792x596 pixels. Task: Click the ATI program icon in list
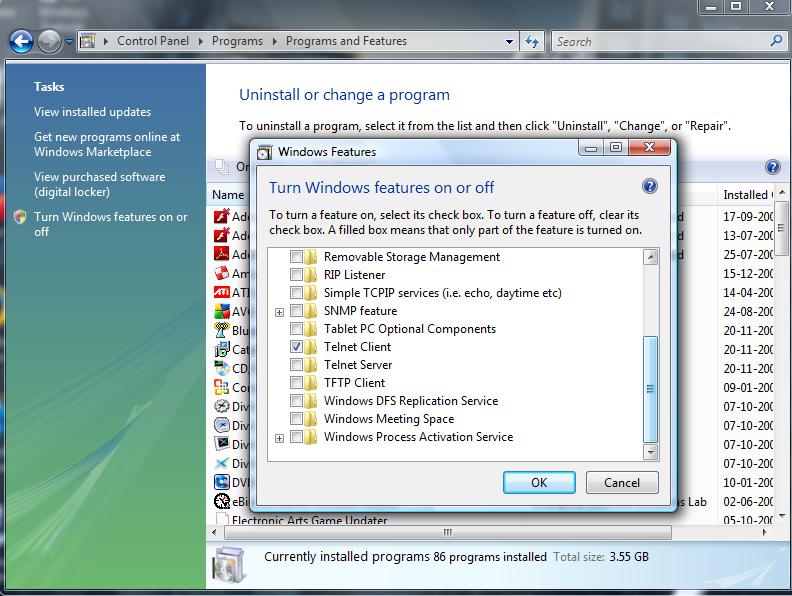[222, 292]
